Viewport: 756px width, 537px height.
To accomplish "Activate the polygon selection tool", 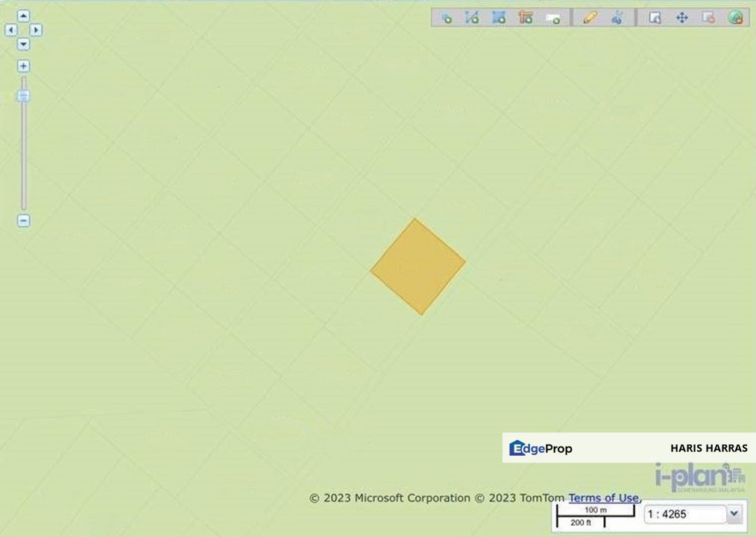I will point(499,18).
